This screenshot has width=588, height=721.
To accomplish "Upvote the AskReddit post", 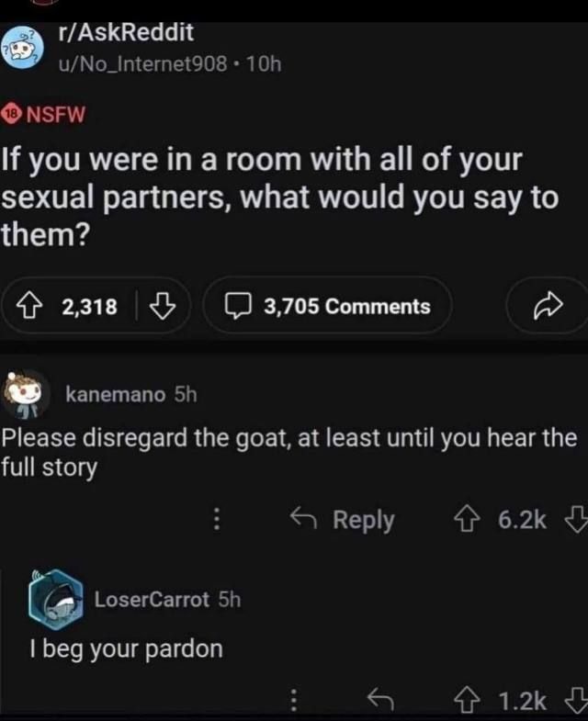I will tap(28, 306).
